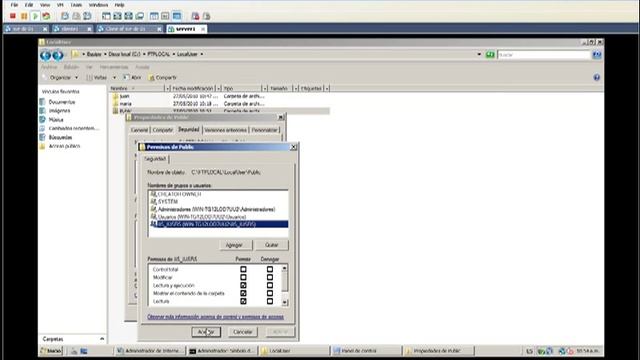640x360 pixels.
Task: Open the Versiones anteriores tab
Action: click(225, 130)
